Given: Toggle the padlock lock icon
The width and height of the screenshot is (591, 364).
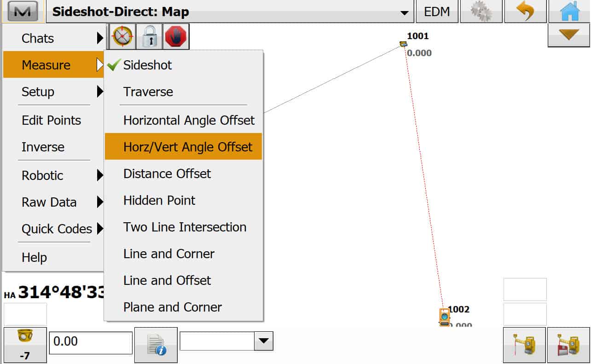Looking at the screenshot, I should click(150, 37).
